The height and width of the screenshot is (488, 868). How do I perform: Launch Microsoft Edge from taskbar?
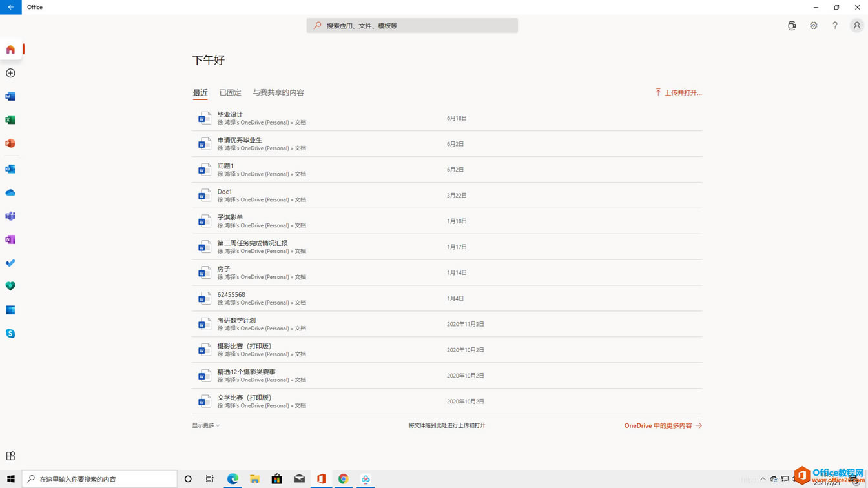232,479
